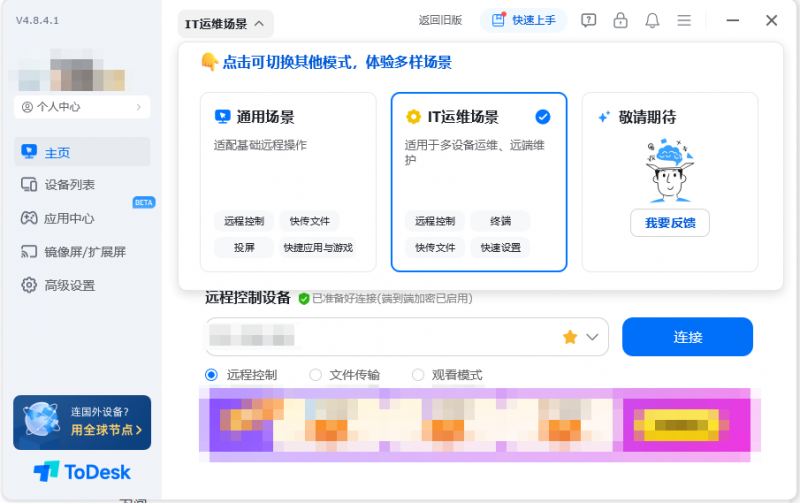800x503 pixels.
Task: Select the 文件传输 radio button
Action: (x=315, y=375)
